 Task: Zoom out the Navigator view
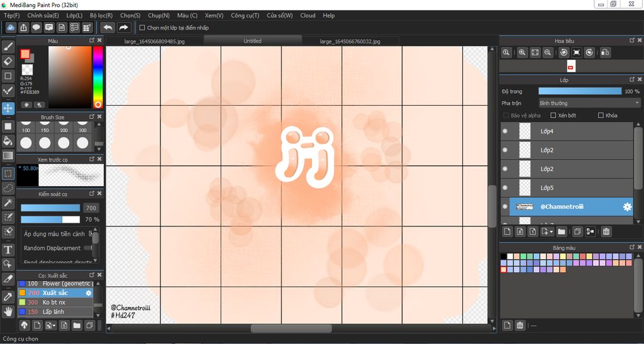pyautogui.click(x=547, y=53)
